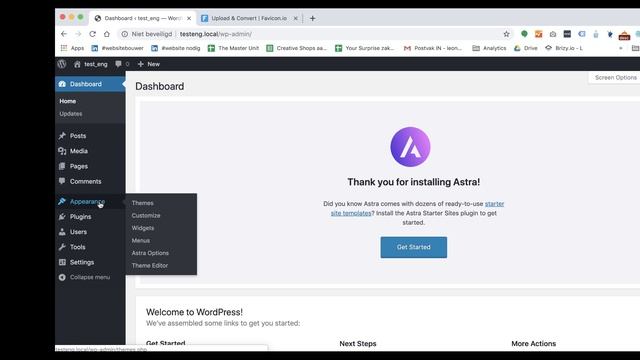Screen dimensions: 640x360
Task: Click the Appearance brush icon
Action: [62, 202]
